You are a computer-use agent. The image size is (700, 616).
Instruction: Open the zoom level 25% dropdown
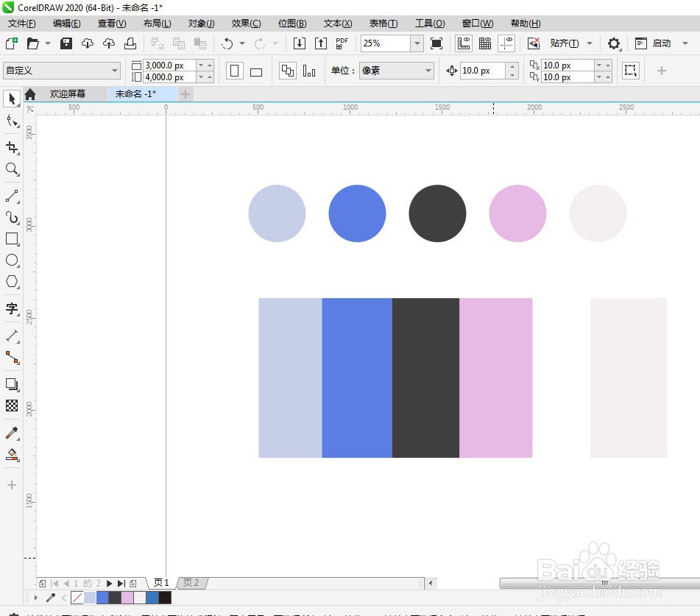tap(417, 43)
